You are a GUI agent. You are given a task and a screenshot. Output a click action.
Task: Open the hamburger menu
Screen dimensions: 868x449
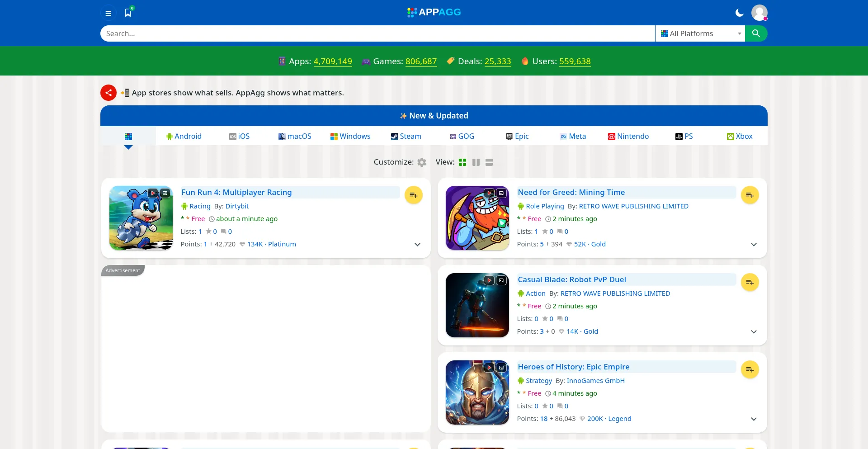point(108,13)
